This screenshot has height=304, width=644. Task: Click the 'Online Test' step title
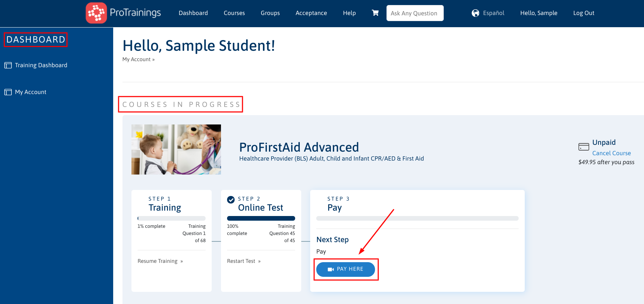[x=260, y=208]
